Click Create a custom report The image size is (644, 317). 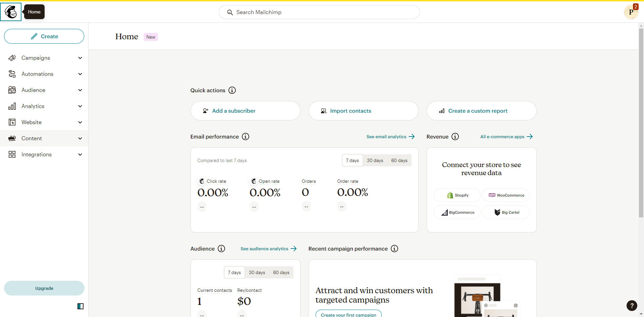[482, 111]
